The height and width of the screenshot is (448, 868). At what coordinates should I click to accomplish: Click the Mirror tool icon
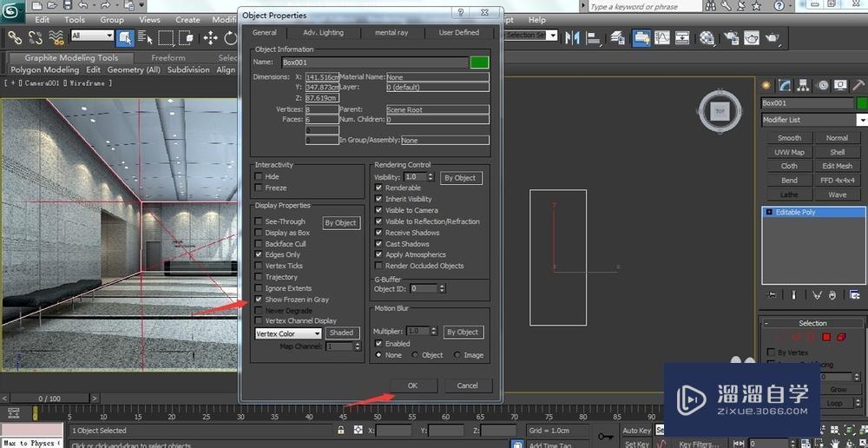[572, 37]
